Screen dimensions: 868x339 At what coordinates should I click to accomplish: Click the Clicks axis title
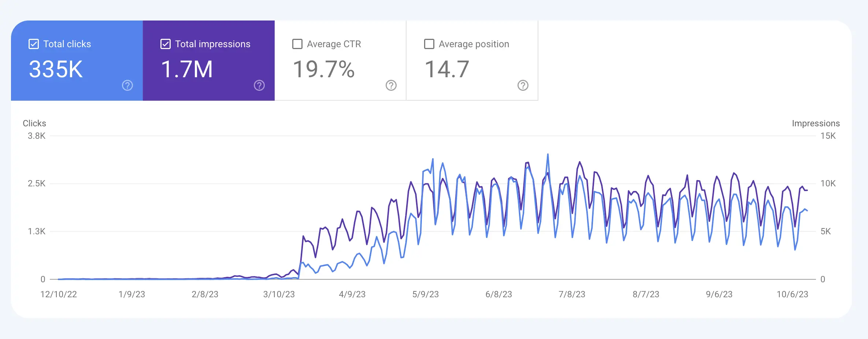point(34,123)
